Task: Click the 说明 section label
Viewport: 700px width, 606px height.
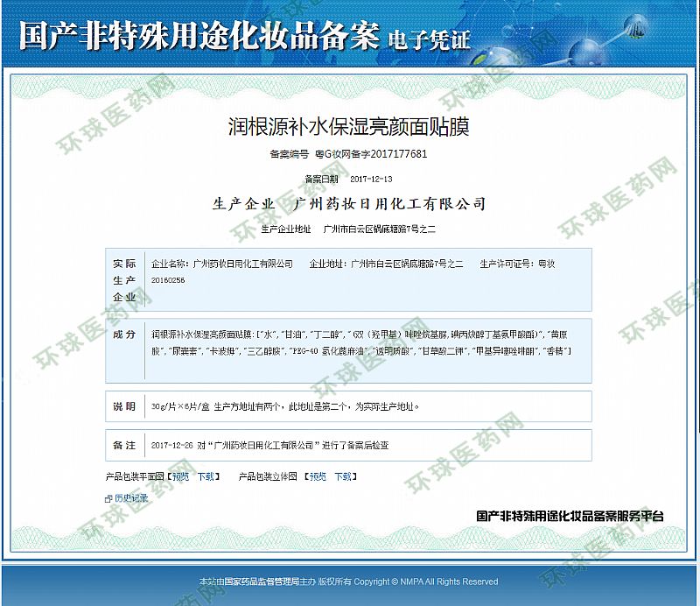Action: pyautogui.click(x=124, y=406)
